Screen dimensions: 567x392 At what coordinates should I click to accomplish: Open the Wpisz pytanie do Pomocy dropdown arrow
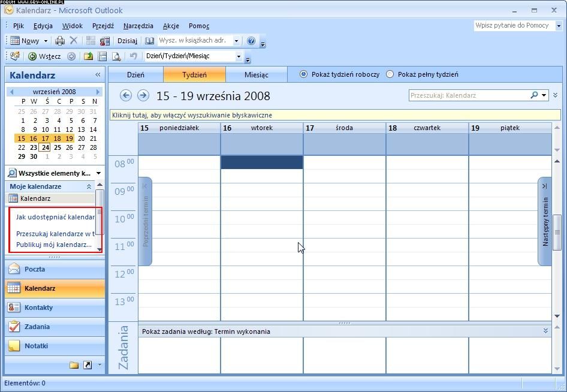point(559,26)
